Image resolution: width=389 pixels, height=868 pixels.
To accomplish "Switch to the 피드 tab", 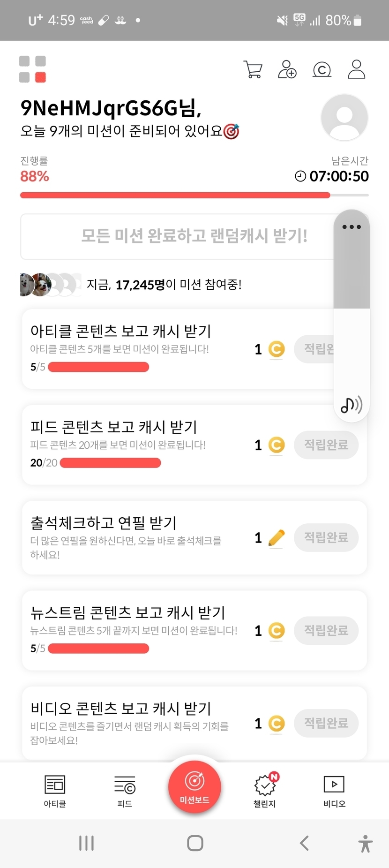I will click(125, 791).
